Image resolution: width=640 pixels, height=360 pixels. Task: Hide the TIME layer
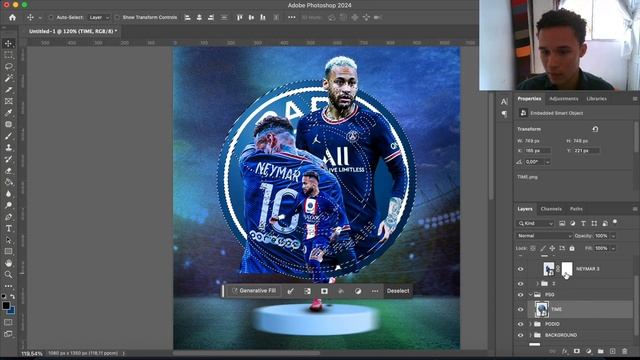(520, 309)
